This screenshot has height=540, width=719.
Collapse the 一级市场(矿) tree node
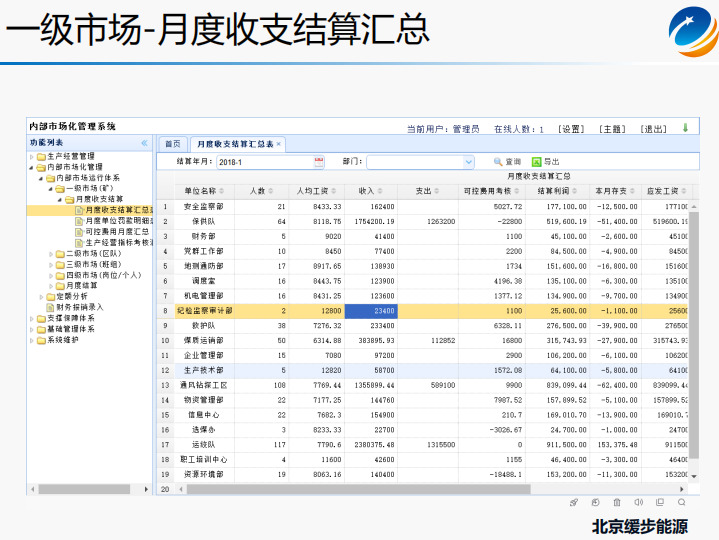(x=50, y=189)
